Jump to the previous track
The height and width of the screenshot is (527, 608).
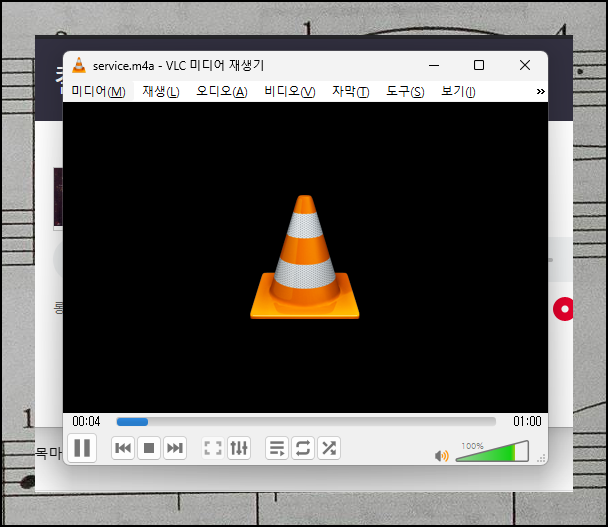(x=123, y=448)
